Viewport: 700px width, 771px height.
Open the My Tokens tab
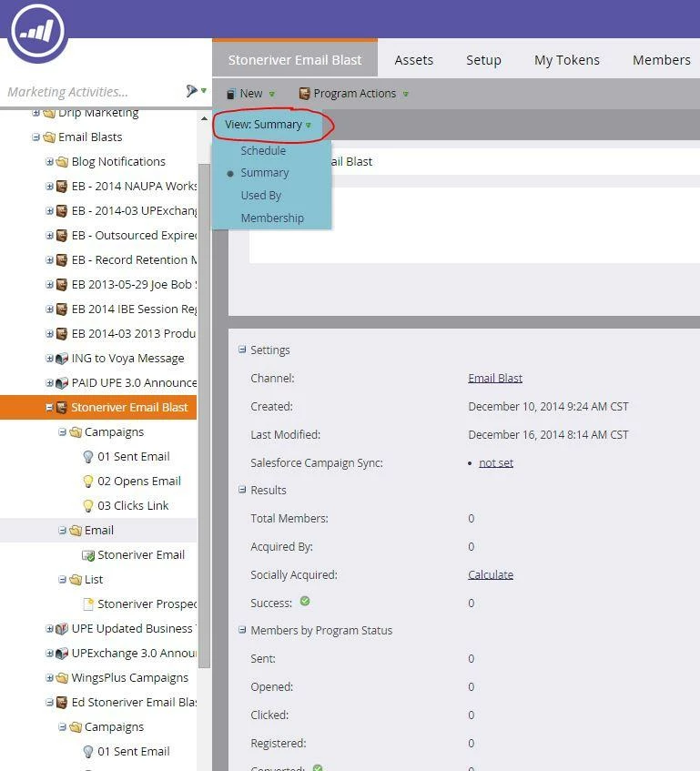567,60
